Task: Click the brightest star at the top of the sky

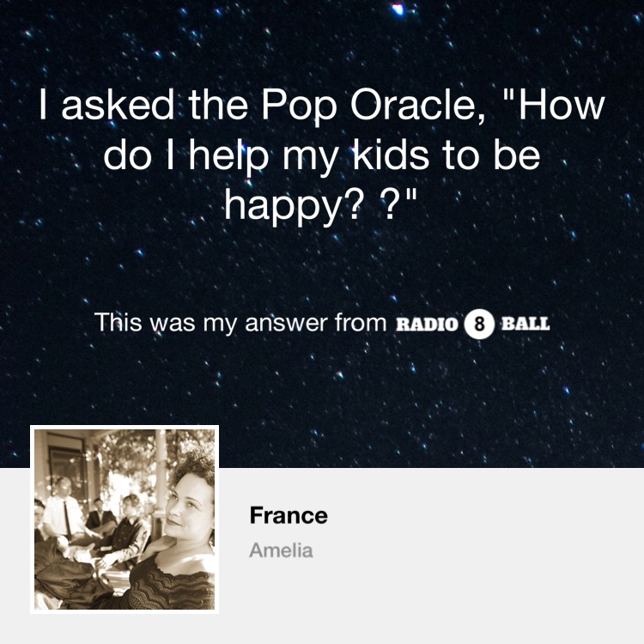Action: (398, 9)
